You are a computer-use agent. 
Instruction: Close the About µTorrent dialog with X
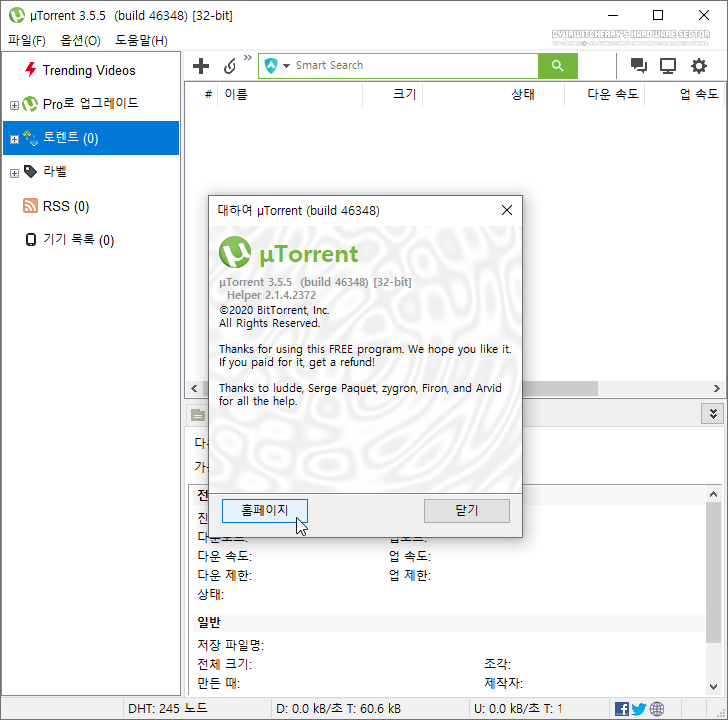click(507, 210)
